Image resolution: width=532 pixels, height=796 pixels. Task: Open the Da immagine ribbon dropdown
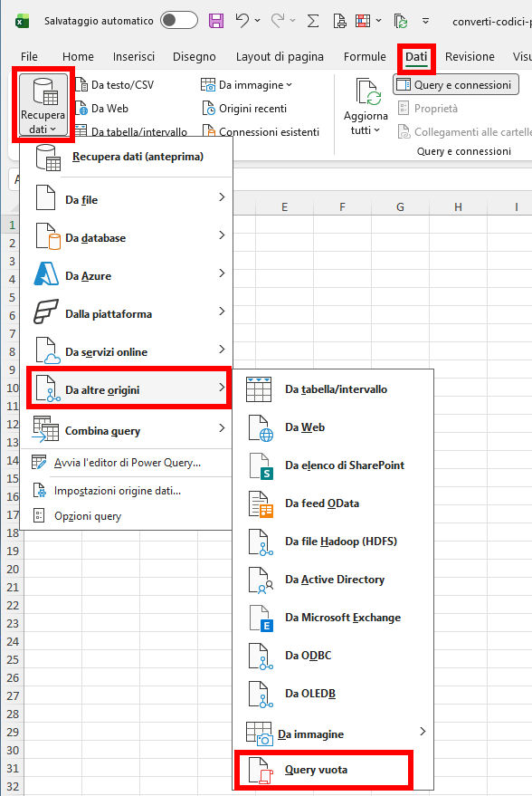(246, 85)
